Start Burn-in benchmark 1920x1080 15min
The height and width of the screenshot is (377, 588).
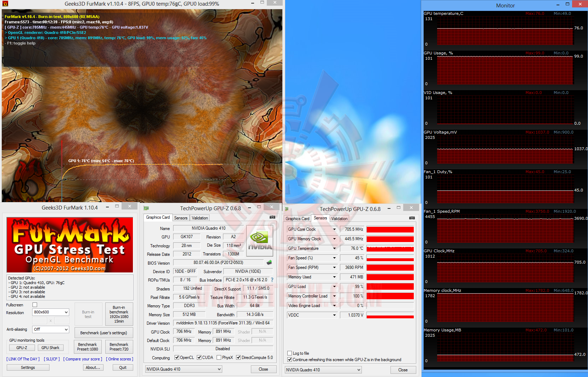point(119,314)
